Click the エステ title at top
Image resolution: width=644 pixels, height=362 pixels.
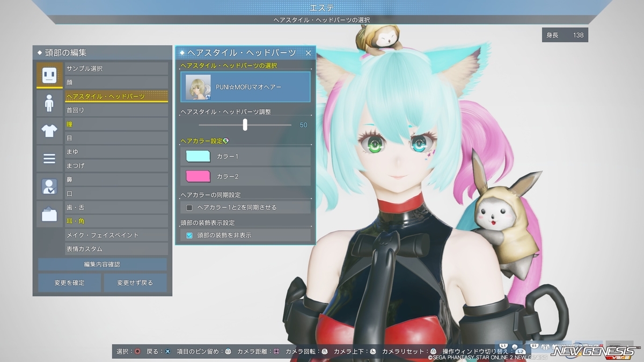[322, 7]
